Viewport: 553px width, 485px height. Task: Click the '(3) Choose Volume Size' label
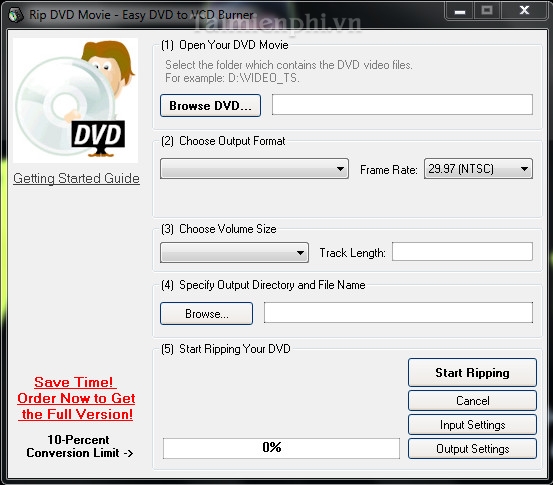[x=219, y=229]
